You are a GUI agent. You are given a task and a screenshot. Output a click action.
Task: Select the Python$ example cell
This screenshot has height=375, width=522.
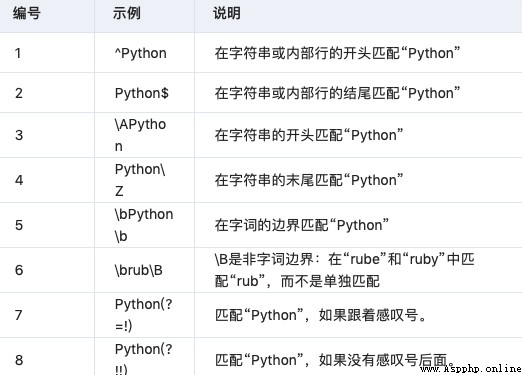142,93
